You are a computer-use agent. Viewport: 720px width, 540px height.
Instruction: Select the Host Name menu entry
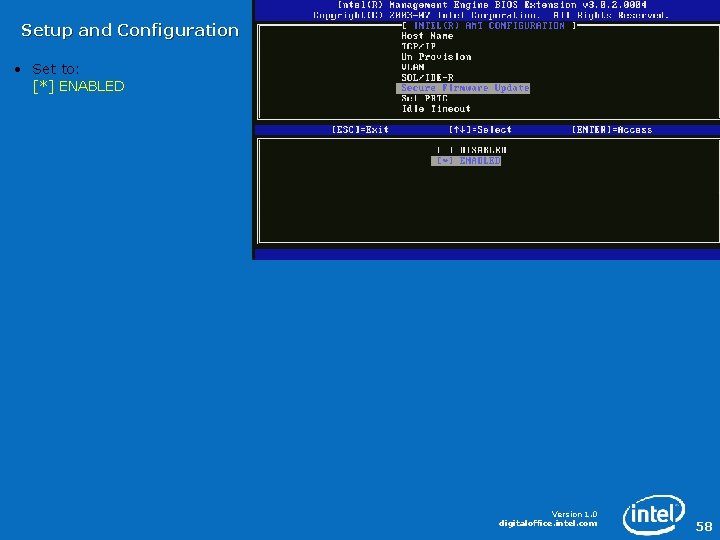point(427,36)
